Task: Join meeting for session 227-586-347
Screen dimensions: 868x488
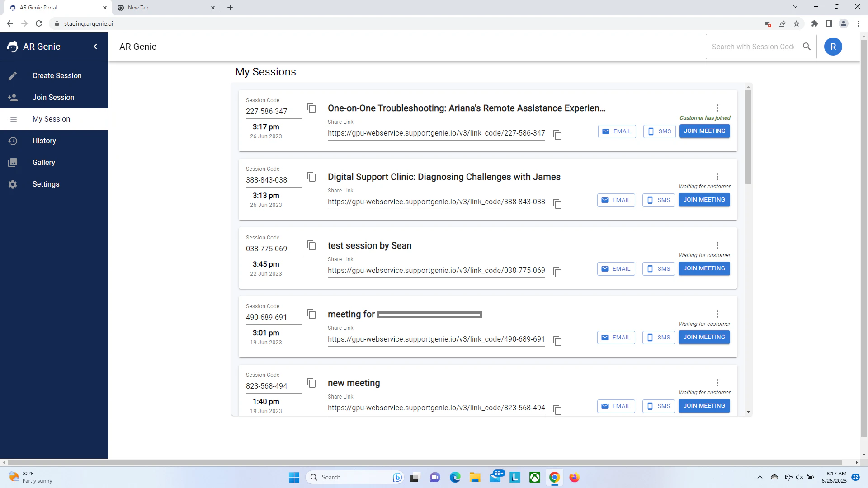Action: (704, 131)
